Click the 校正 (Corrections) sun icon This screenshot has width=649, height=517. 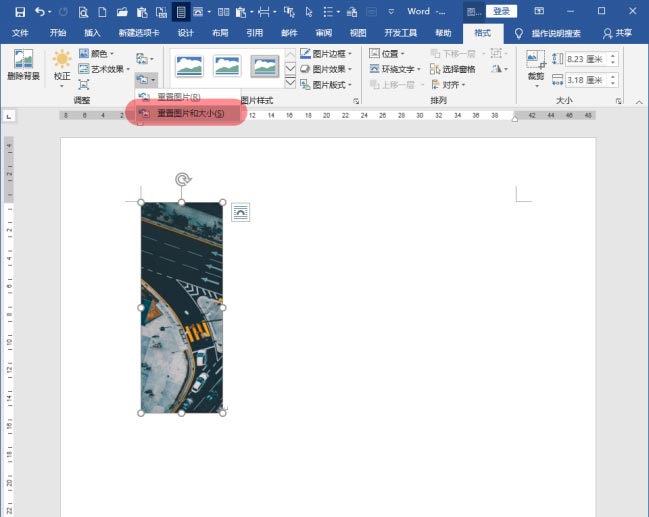(62, 62)
